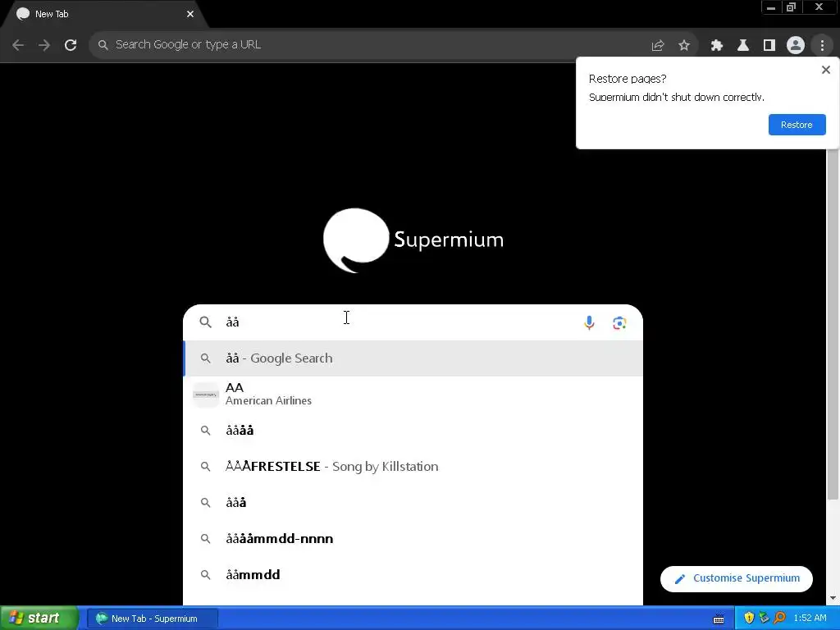Minimize the browser window
The width and height of the screenshot is (840, 630).
click(771, 7)
